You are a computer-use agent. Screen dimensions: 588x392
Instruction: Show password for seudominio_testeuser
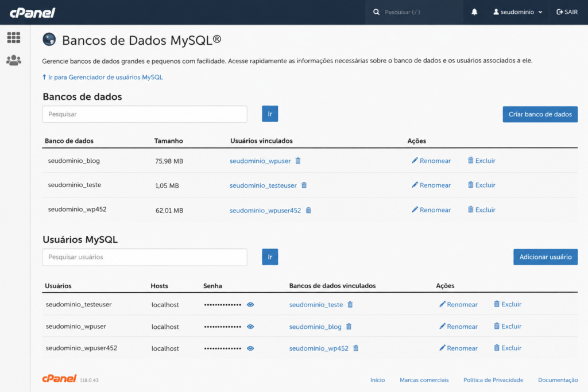250,305
